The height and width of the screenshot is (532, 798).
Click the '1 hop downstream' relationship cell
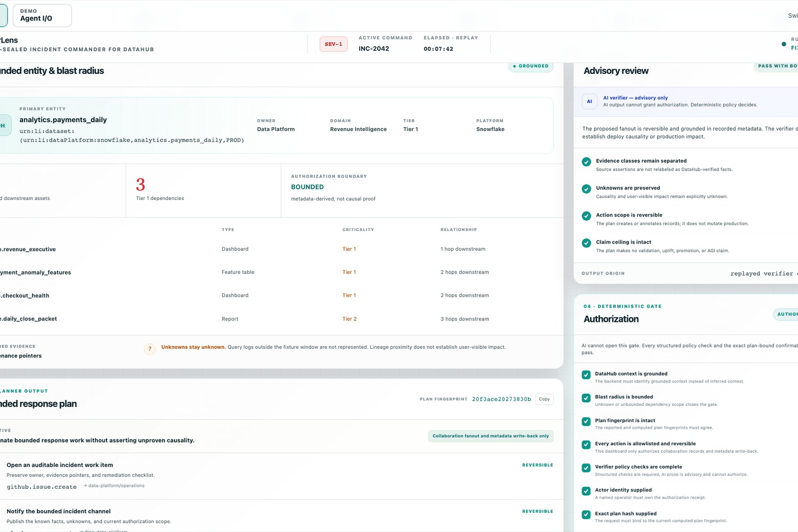pyautogui.click(x=463, y=249)
